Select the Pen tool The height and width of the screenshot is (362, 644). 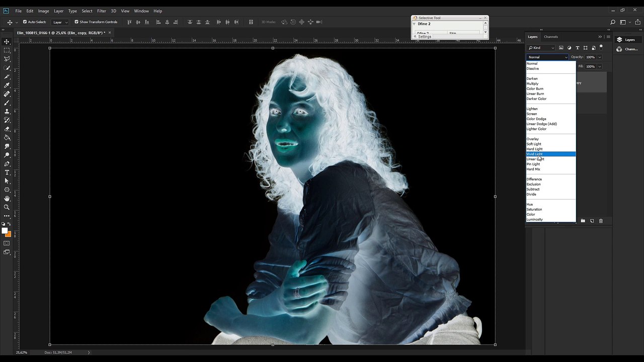[7, 164]
